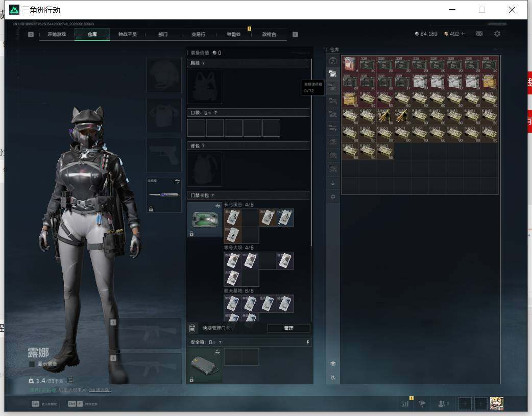
Task: Click the 管理 button for access cards
Action: coord(289,328)
